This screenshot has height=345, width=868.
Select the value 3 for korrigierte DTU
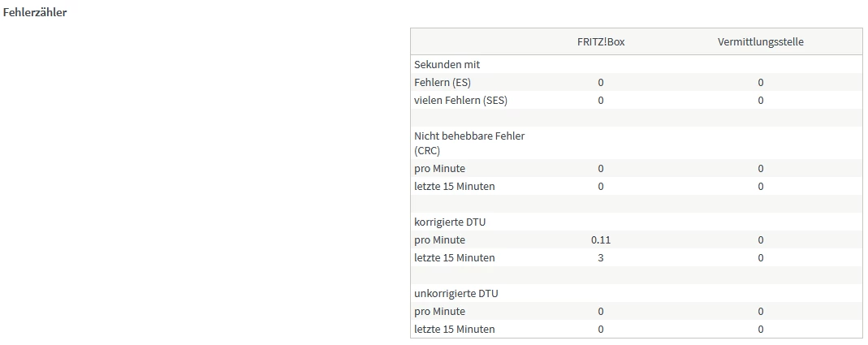[600, 258]
